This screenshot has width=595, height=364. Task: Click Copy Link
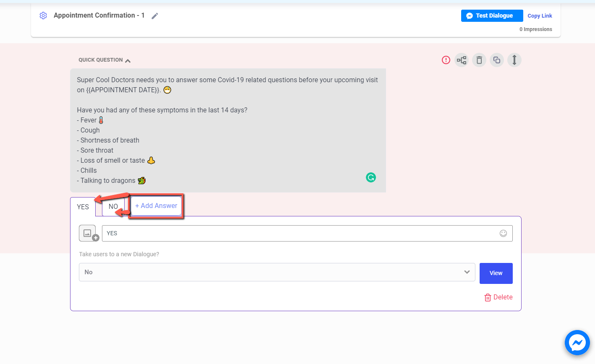pos(540,16)
